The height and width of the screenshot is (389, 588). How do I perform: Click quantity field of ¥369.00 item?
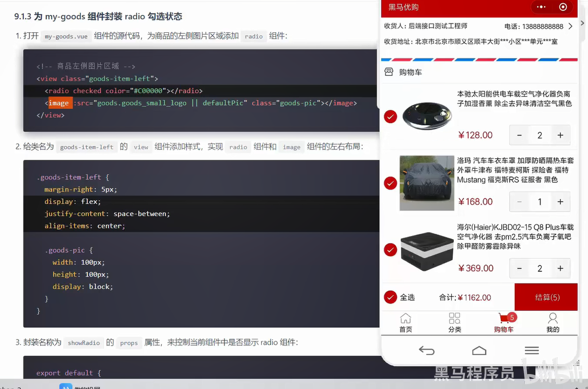pyautogui.click(x=539, y=268)
